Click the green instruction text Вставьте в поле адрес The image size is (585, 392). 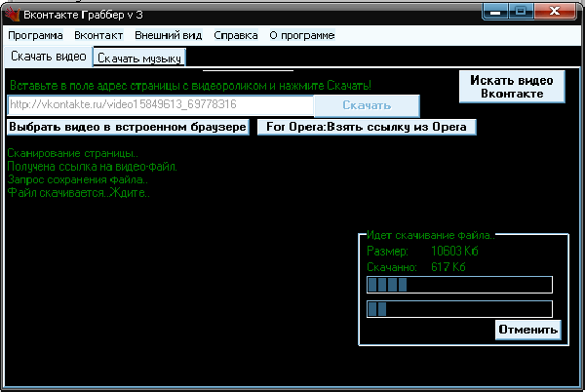tap(190, 86)
